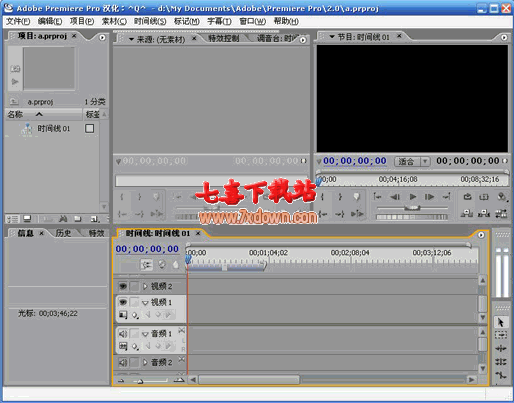Open the 文件 menu
Screen dimensions: 514x403
point(18,21)
